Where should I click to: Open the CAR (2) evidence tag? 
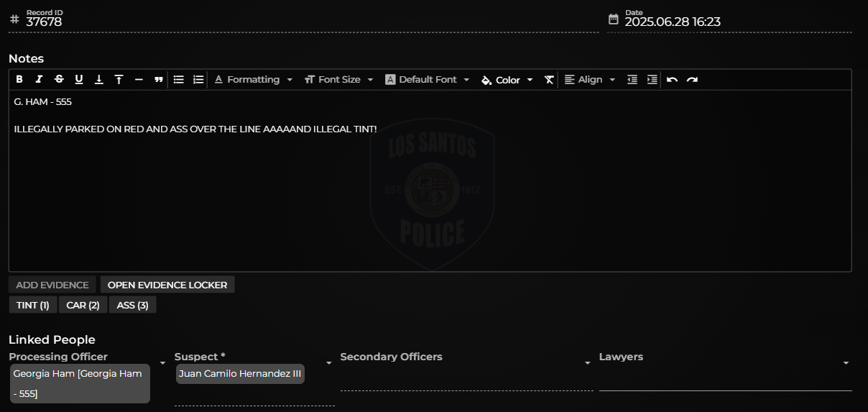pyautogui.click(x=83, y=305)
